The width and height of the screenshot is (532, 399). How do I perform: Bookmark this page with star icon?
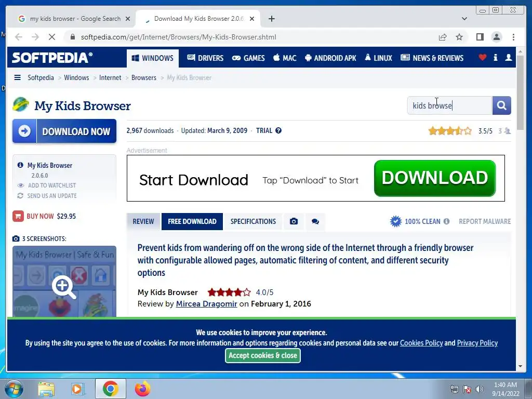coord(459,37)
